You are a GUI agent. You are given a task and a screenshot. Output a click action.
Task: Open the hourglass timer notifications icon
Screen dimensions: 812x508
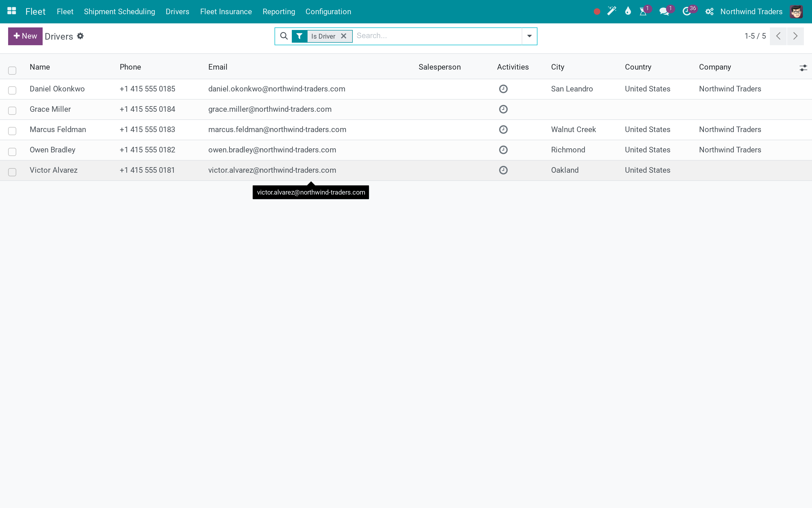pos(643,12)
